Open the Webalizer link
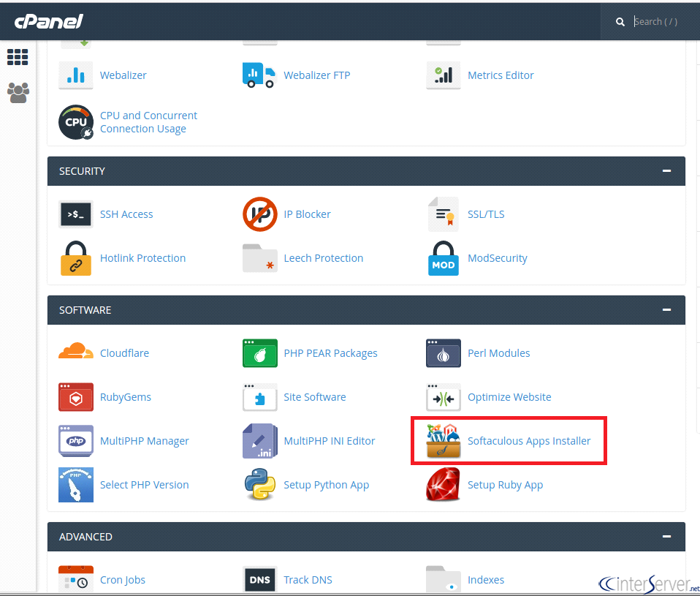Image resolution: width=700 pixels, height=596 pixels. tap(123, 75)
